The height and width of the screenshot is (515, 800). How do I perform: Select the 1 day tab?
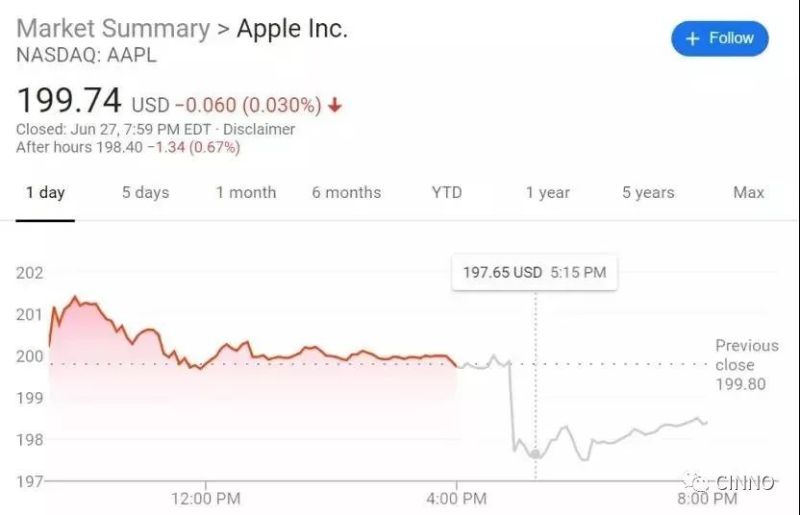click(45, 192)
